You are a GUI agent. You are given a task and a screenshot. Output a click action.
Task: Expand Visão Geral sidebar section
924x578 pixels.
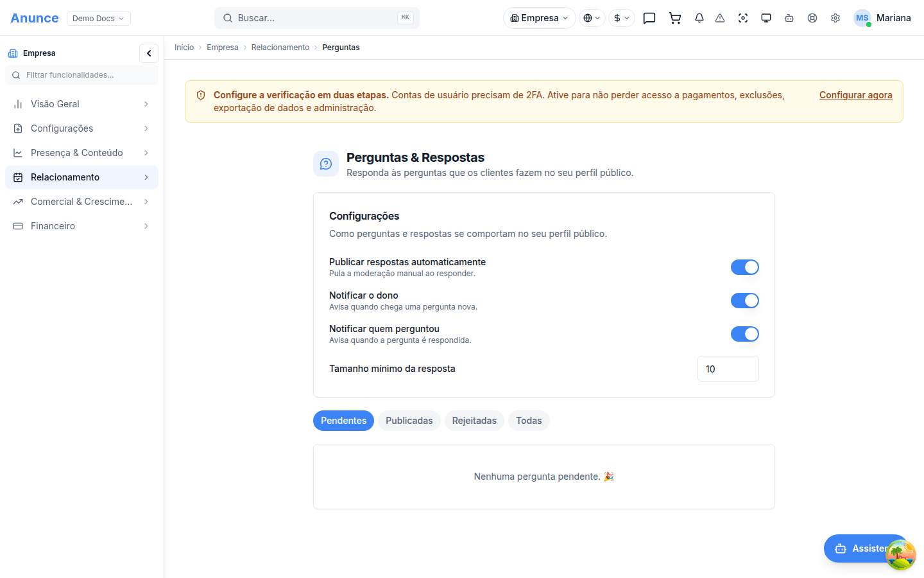click(81, 104)
